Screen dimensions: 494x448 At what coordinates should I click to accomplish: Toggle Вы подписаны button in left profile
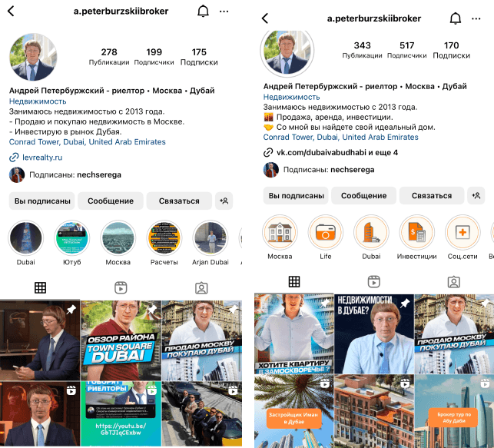[x=42, y=201]
